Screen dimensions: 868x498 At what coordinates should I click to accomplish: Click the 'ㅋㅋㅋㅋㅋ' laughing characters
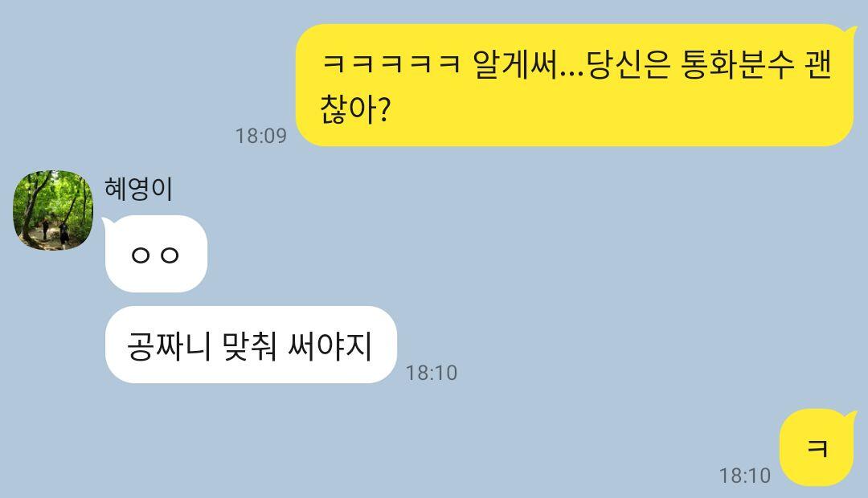coord(391,64)
